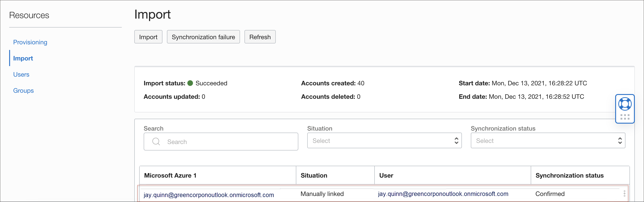Click the Microsoft Azure 1 column header
Viewport: 644px width, 202px height.
coord(170,175)
